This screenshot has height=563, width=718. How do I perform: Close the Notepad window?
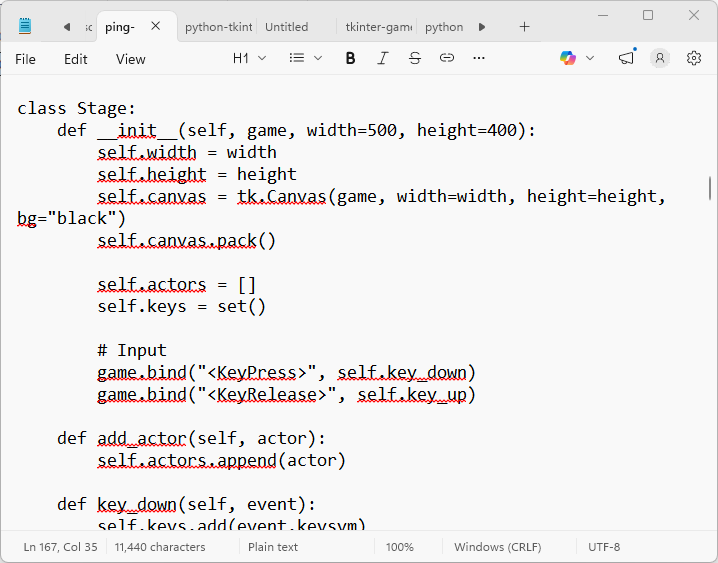pyautogui.click(x=694, y=16)
